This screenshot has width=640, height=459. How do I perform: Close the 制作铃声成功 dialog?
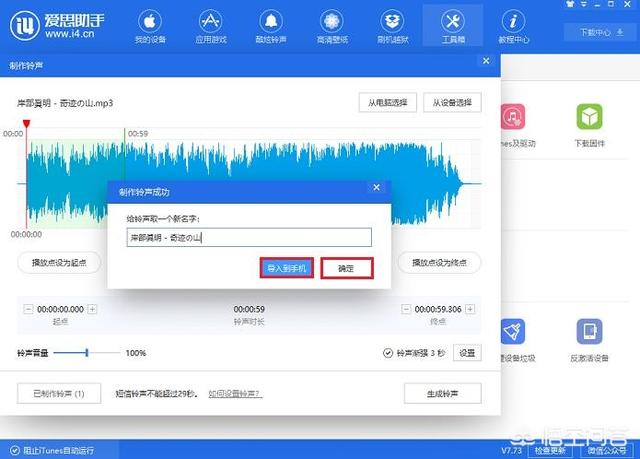[376, 187]
